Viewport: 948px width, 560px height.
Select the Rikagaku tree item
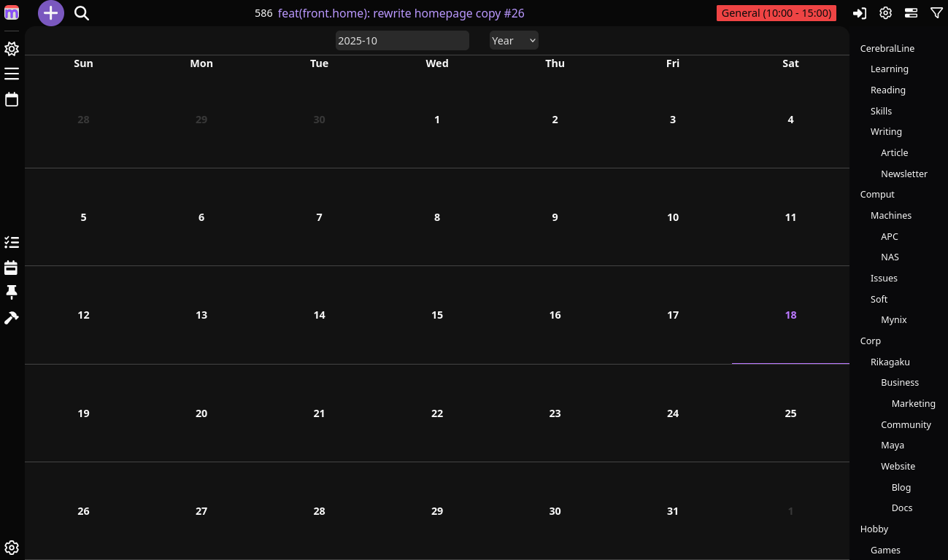pos(890,362)
